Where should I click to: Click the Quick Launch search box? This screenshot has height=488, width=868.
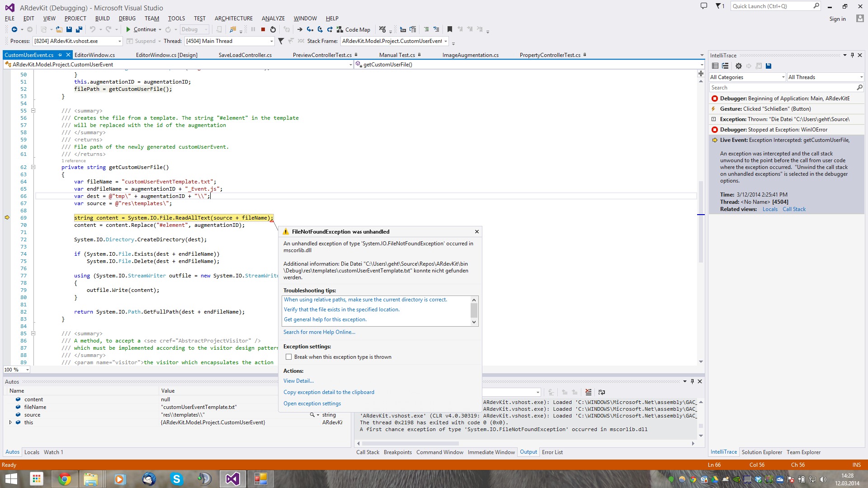775,6
